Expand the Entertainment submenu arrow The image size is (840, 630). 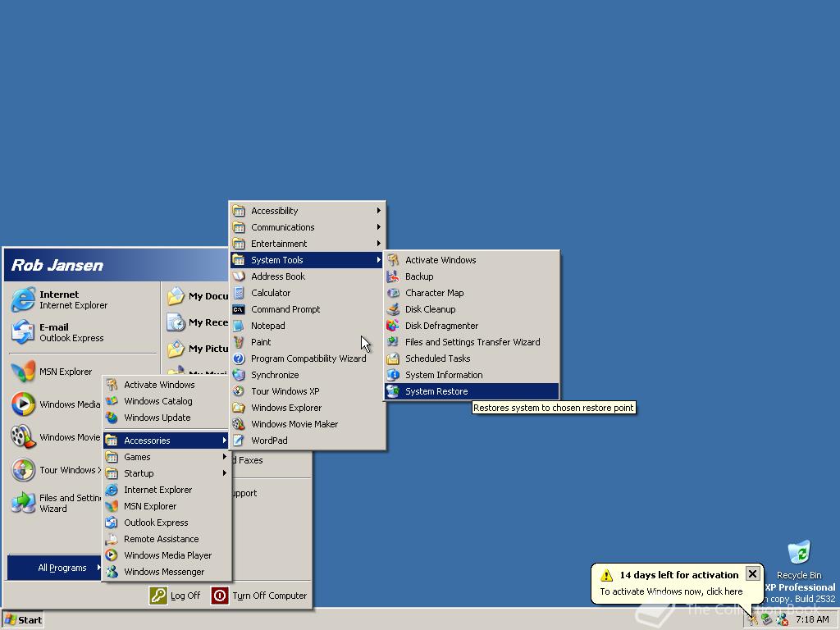click(378, 243)
